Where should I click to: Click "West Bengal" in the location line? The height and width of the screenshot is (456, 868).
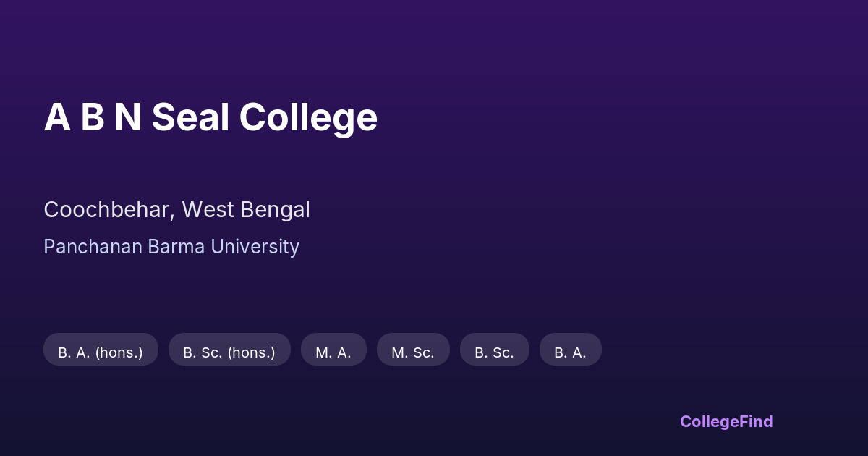point(246,210)
